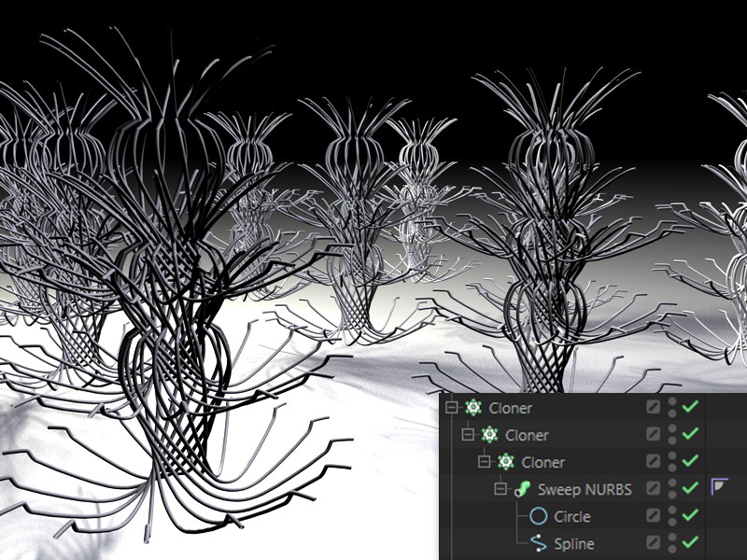Toggle editor visibility dot of Sweep NURBS
747x560 pixels.
(672, 483)
